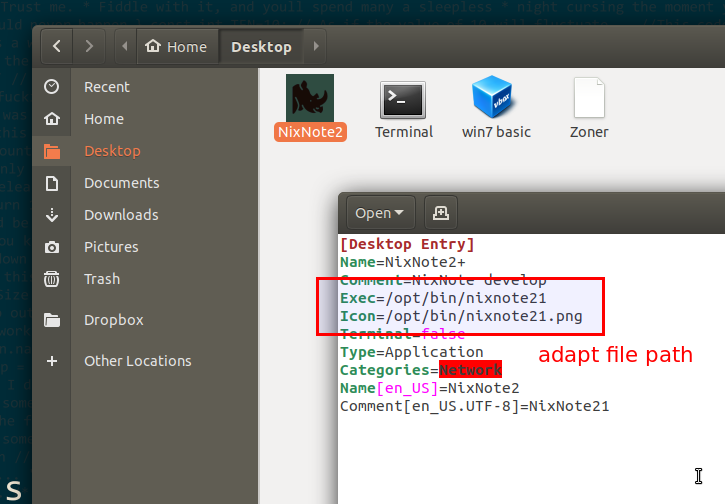The height and width of the screenshot is (504, 725).
Task: Click the path bar left scroll arrow
Action: click(x=125, y=46)
